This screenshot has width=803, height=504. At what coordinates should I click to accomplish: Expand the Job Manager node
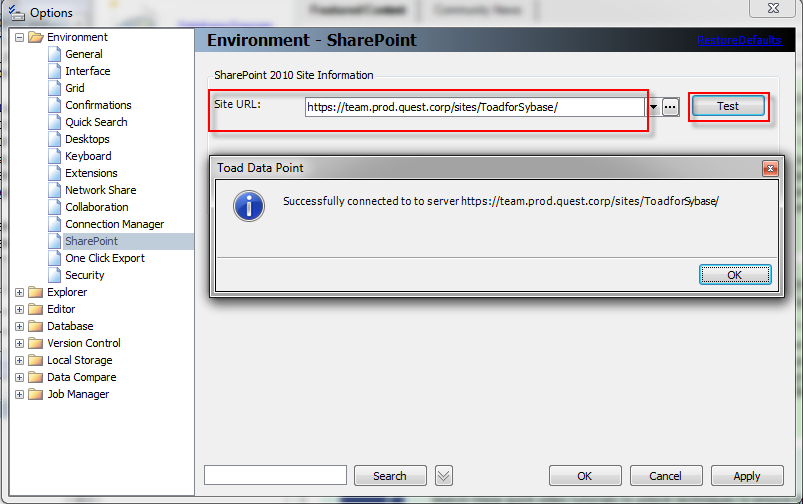click(x=19, y=394)
